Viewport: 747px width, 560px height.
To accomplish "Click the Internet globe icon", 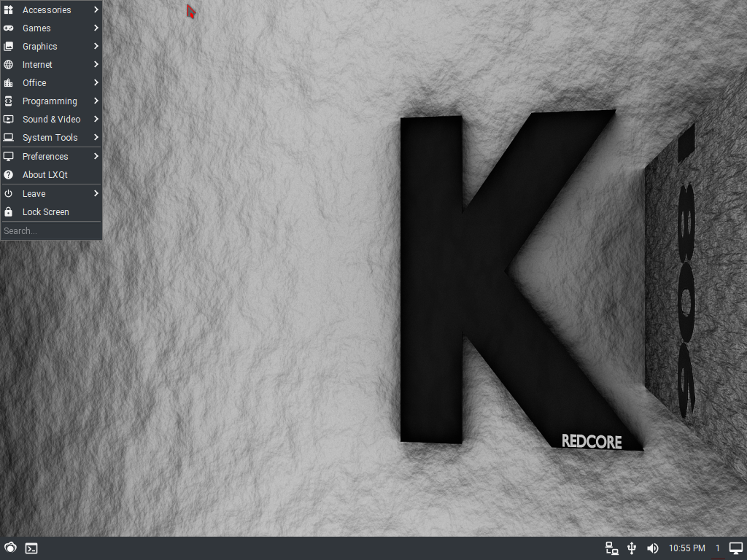I will [9, 64].
